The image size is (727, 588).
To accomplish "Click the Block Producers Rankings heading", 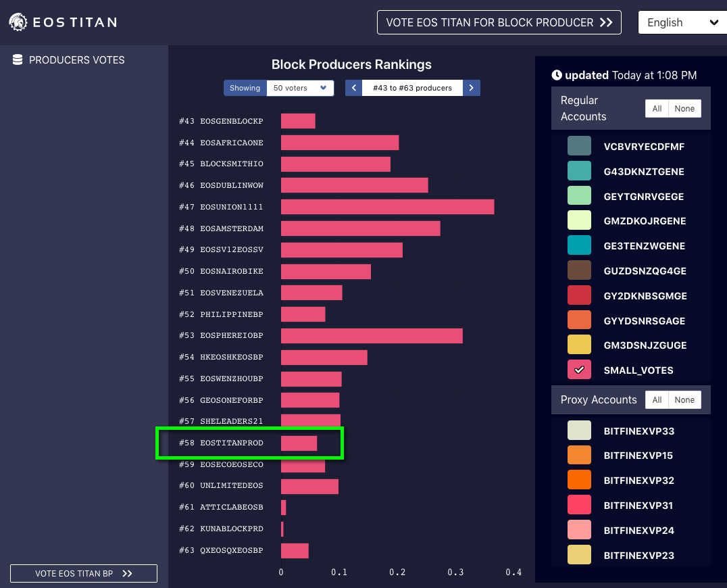I will pos(351,64).
